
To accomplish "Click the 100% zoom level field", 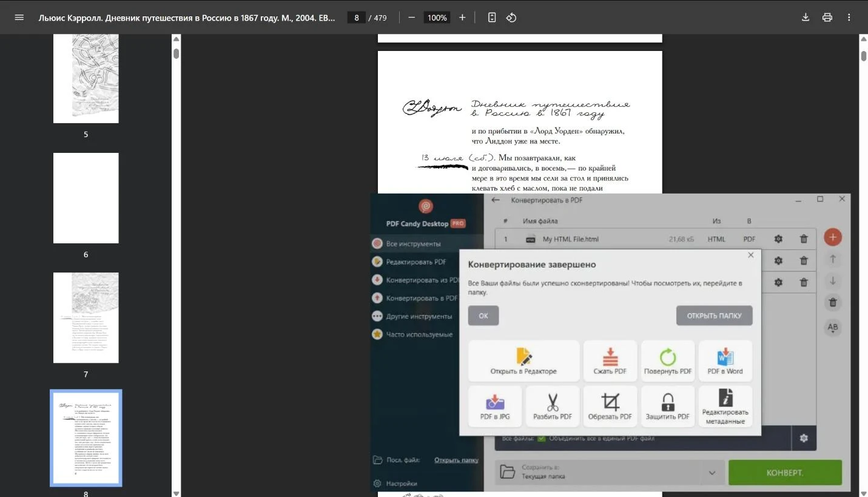I will (x=437, y=18).
